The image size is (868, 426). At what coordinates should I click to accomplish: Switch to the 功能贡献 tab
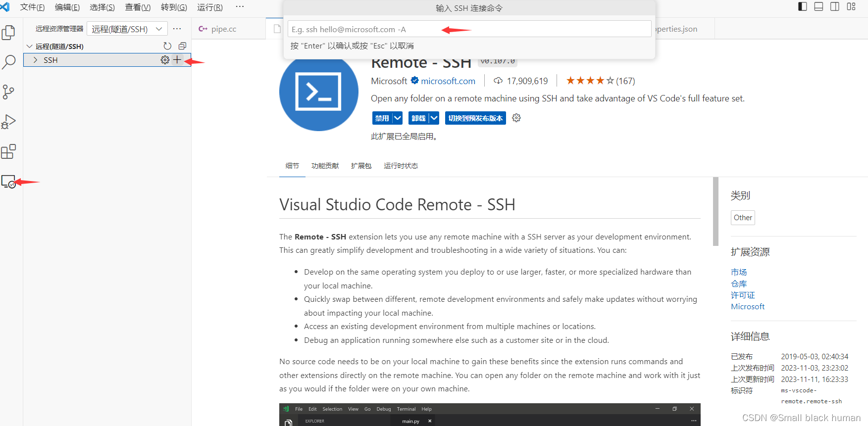[325, 166]
